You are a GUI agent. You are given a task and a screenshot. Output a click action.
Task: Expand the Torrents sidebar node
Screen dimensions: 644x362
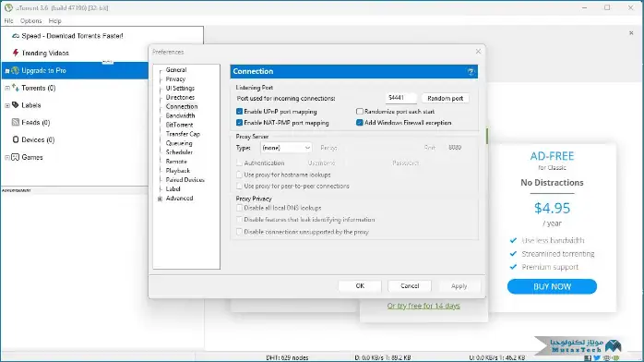(7, 88)
